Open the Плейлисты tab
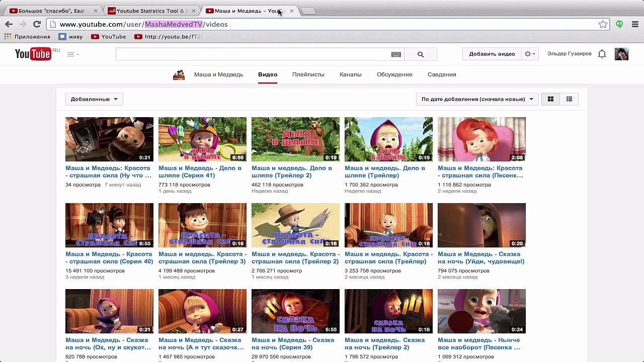Viewport: 644px width, 362px height. click(308, 74)
